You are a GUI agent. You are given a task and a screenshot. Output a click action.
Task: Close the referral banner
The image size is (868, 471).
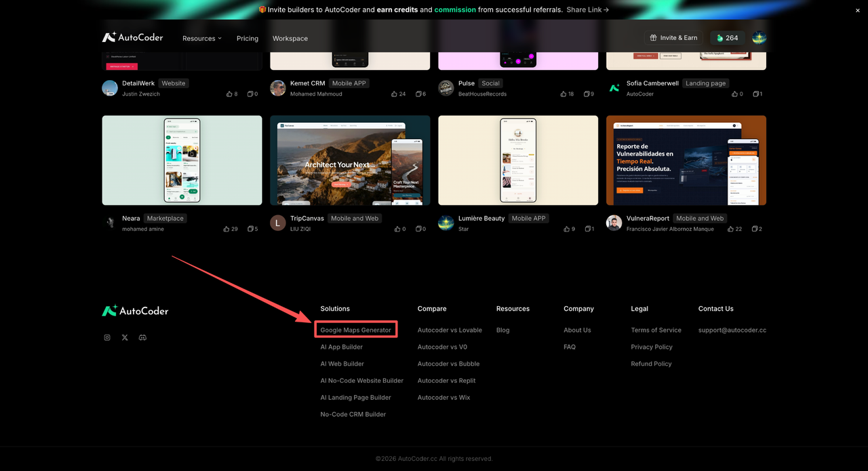point(858,10)
